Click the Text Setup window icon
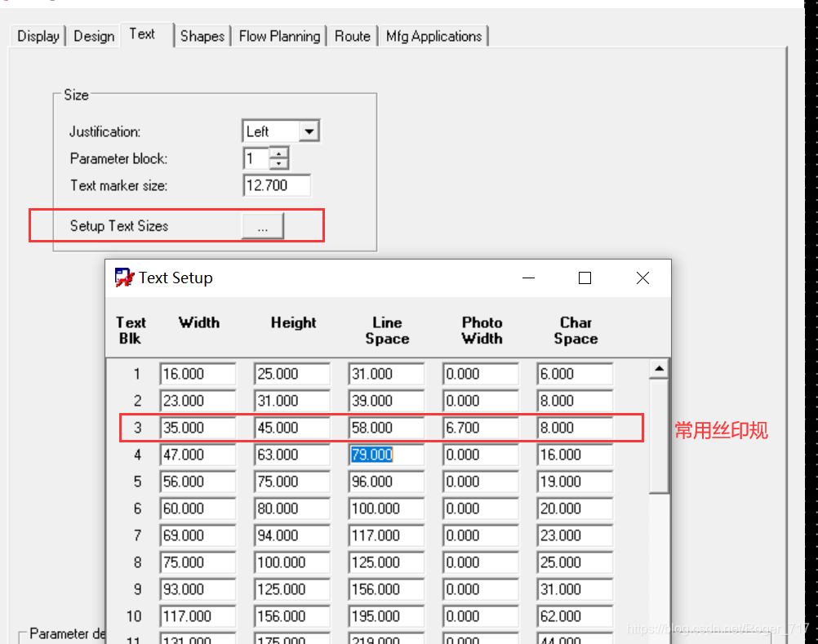This screenshot has height=644, width=818. pos(124,278)
